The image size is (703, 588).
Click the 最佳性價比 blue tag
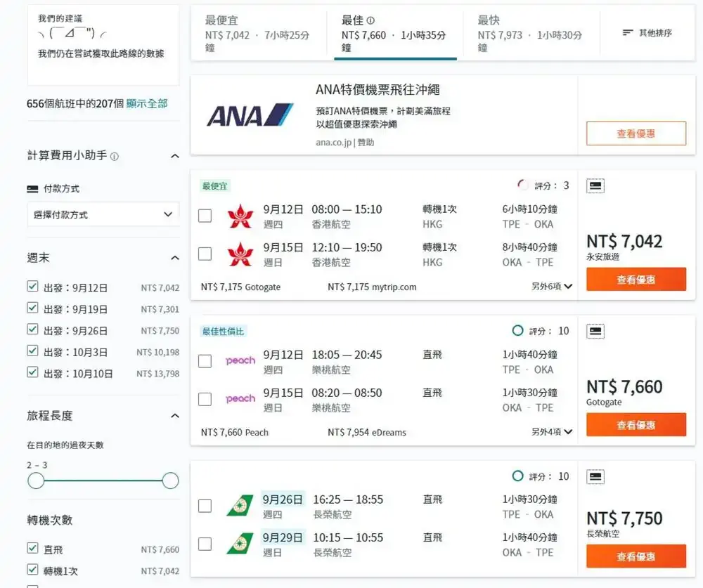click(x=224, y=332)
